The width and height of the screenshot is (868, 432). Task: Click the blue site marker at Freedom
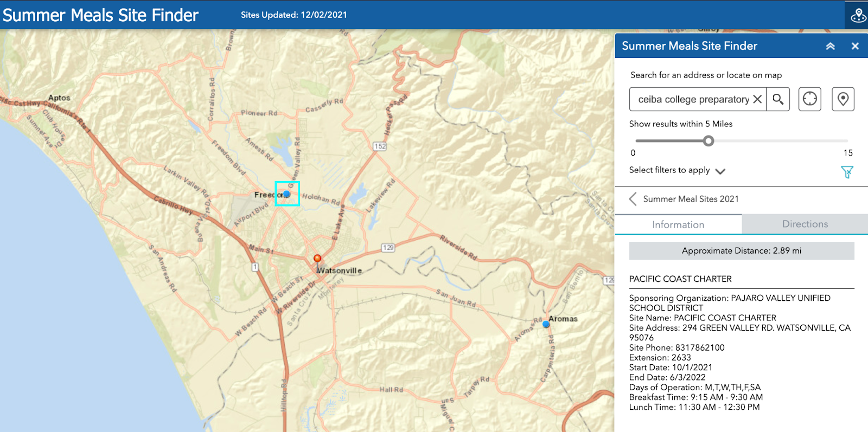pos(287,194)
